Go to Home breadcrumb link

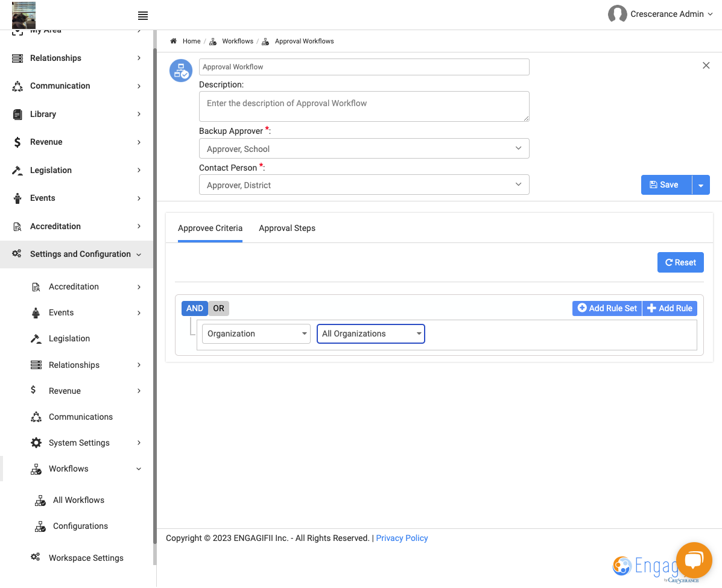point(191,41)
